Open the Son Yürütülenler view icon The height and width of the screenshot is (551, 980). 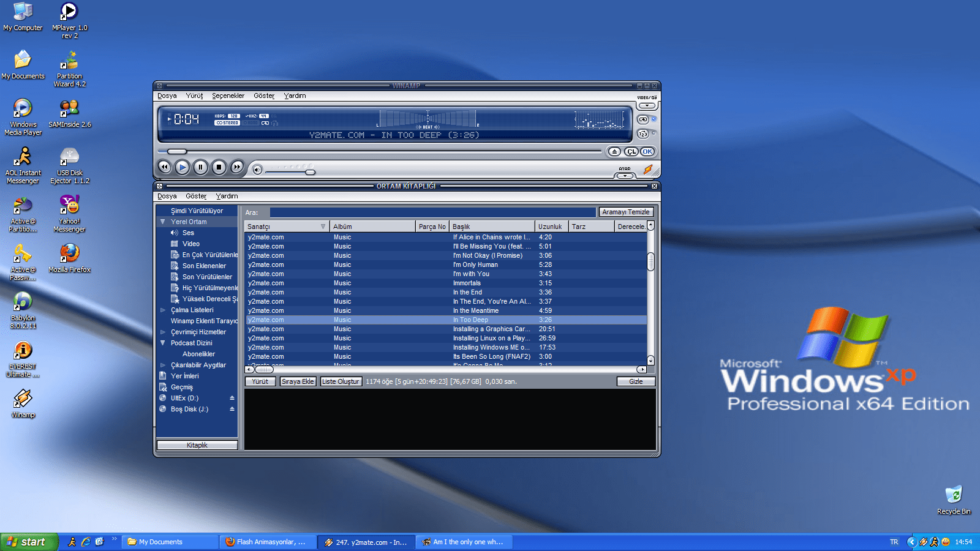pyautogui.click(x=175, y=277)
